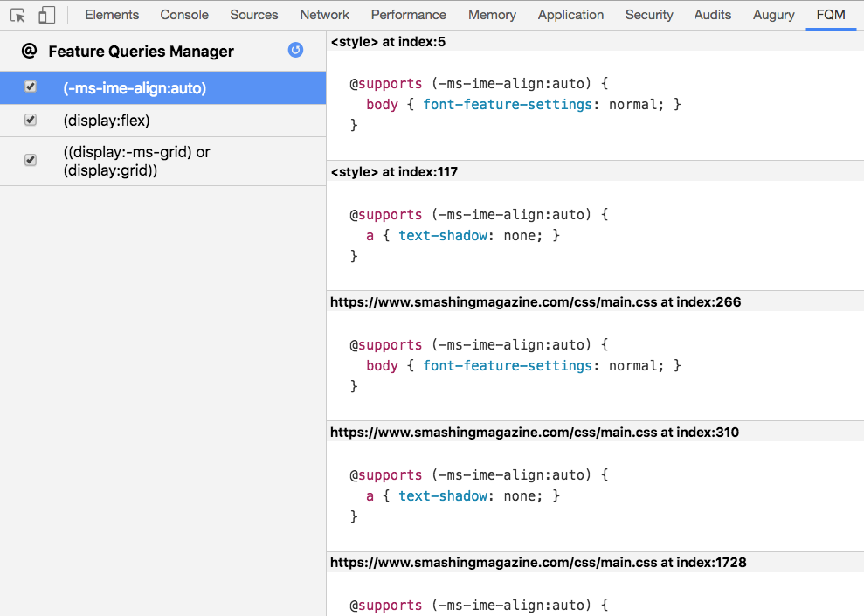
Task: Open the Elements tab
Action: 112,15
